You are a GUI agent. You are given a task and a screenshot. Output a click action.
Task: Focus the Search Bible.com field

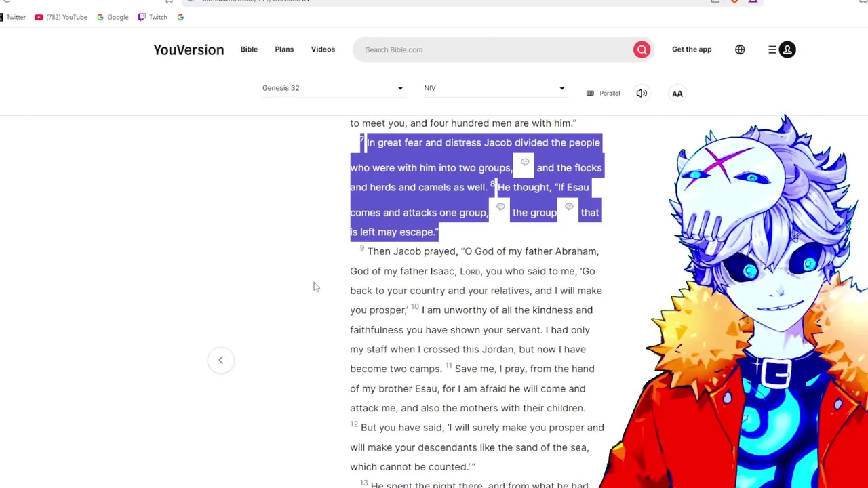pyautogui.click(x=495, y=49)
